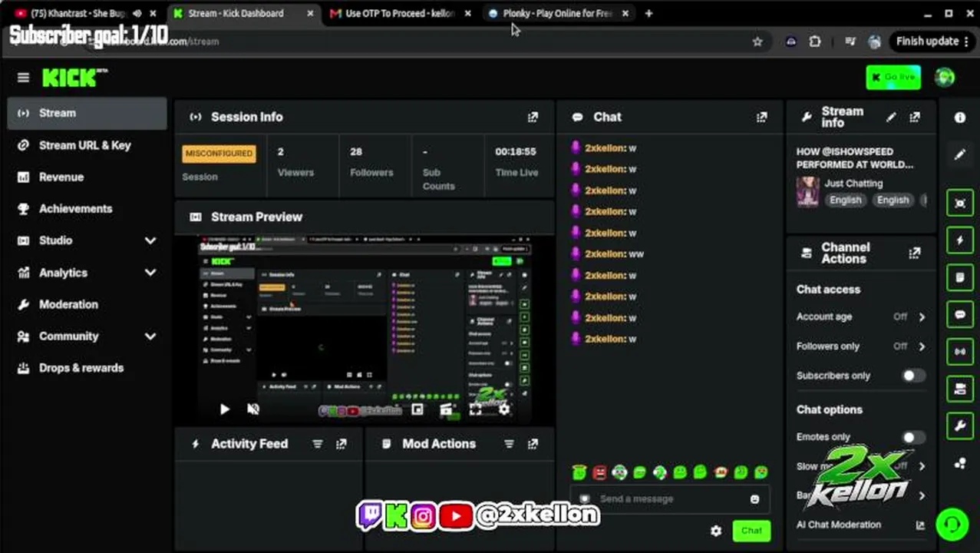This screenshot has width=980, height=553.
Task: Bookmark this page with star icon
Action: pyautogui.click(x=757, y=41)
